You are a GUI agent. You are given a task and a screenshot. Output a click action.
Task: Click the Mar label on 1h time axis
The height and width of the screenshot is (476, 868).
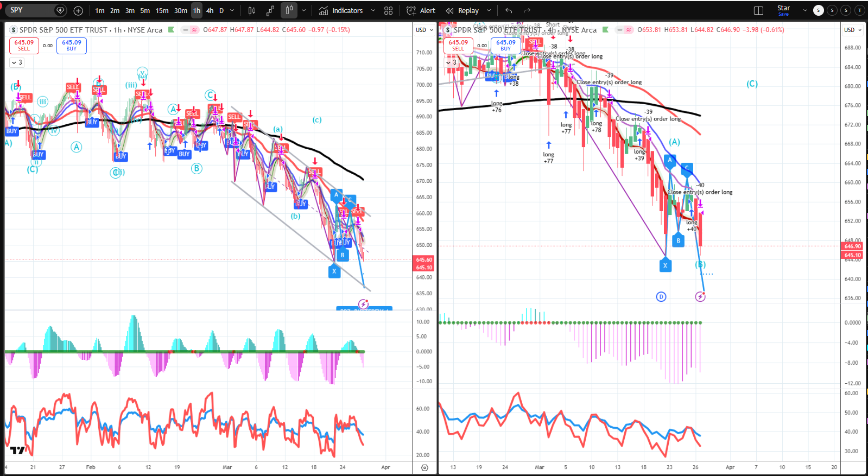click(x=227, y=467)
